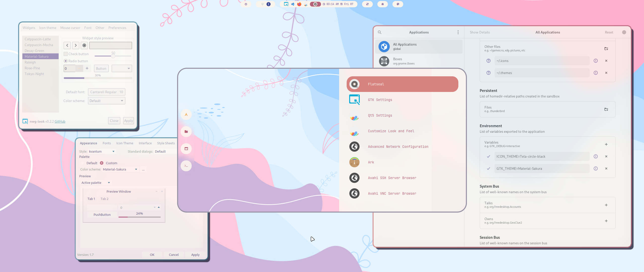Open the Style kvantum dropdown
Screen dimensions: 644x272
pos(102,151)
